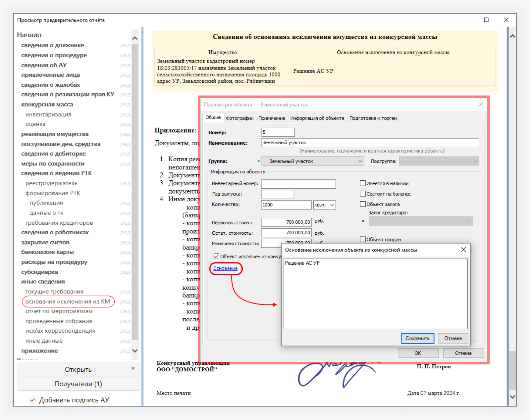Click Остат. стоимость field
Viewport: 530px width, 420px height.
(x=286, y=233)
